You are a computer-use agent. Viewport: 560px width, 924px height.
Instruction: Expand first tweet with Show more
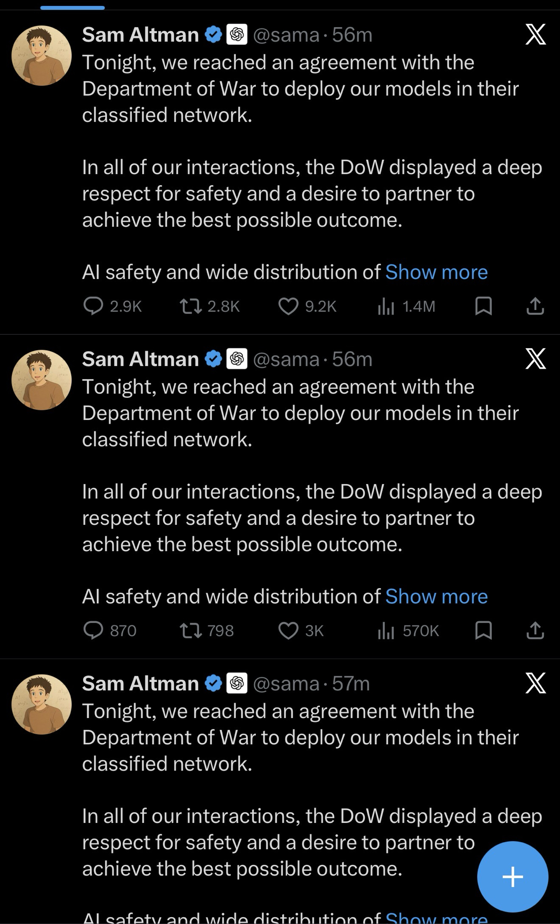pos(436,272)
